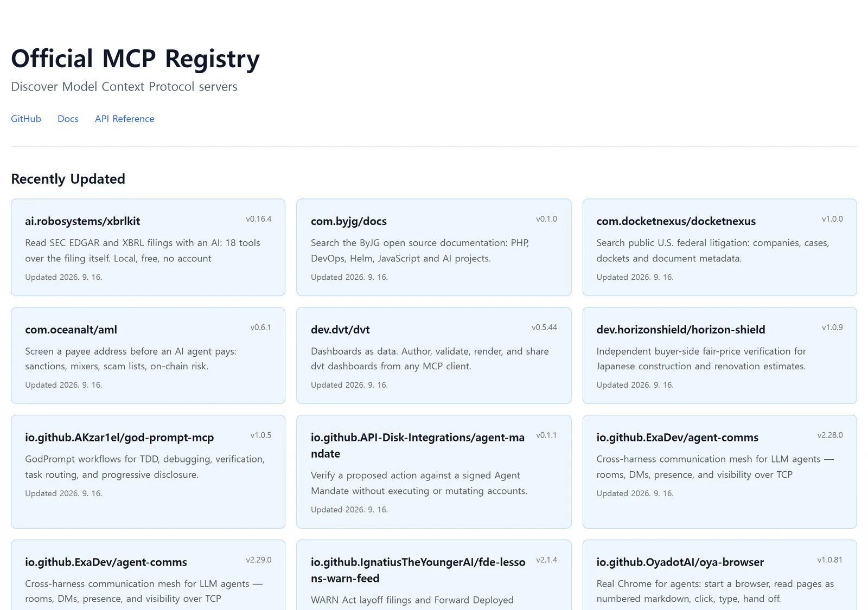Click version v1.0.81 on oya-browser card
Screen dimensions: 868x610
point(830,560)
